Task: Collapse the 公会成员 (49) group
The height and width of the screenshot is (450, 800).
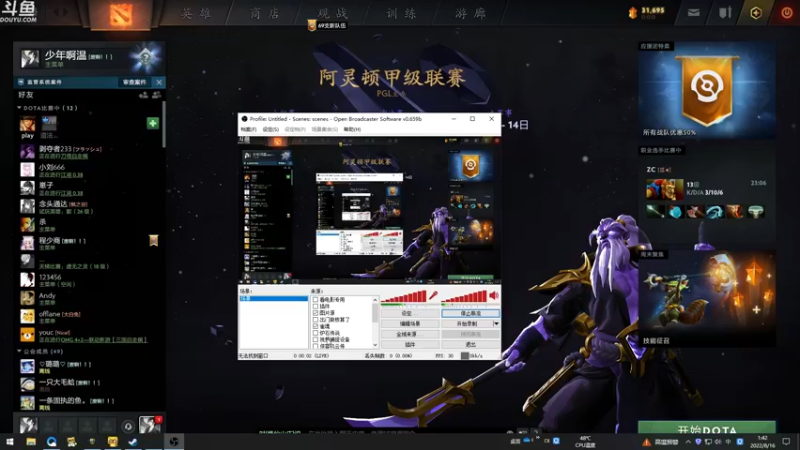Action: [x=19, y=351]
